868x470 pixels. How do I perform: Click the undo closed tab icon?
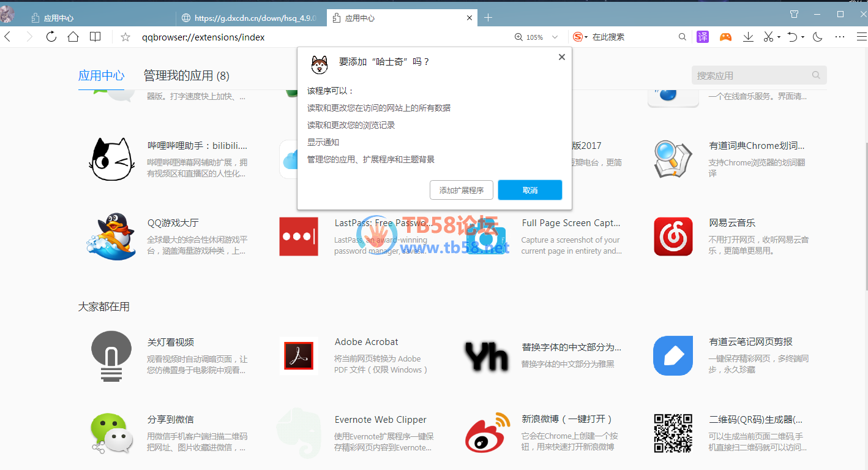click(x=792, y=37)
